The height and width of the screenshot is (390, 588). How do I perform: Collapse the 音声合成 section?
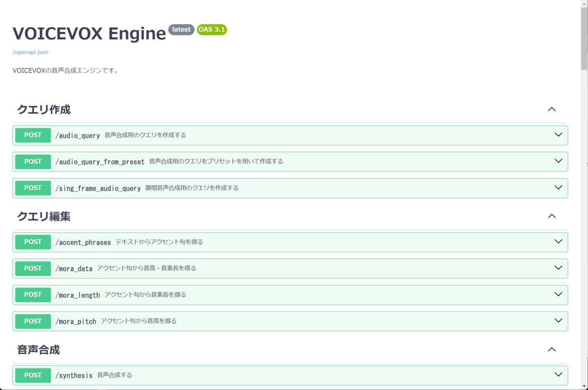(552, 349)
